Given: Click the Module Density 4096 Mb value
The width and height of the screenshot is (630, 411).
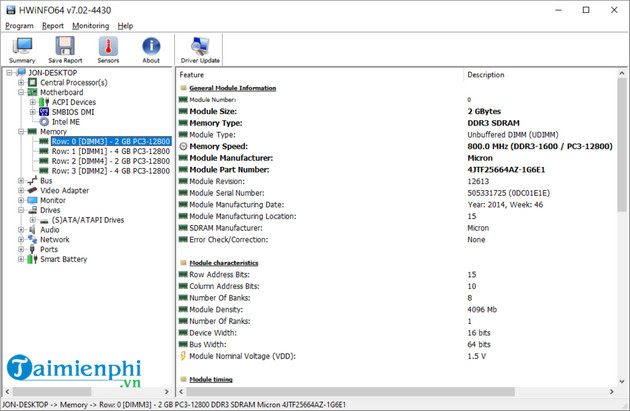Looking at the screenshot, I should point(482,309).
